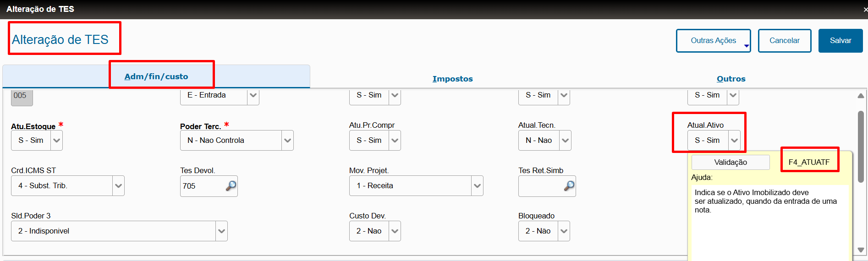Viewport: 868px width, 261px height.
Task: Click the Validação button in help popup
Action: coord(731,162)
